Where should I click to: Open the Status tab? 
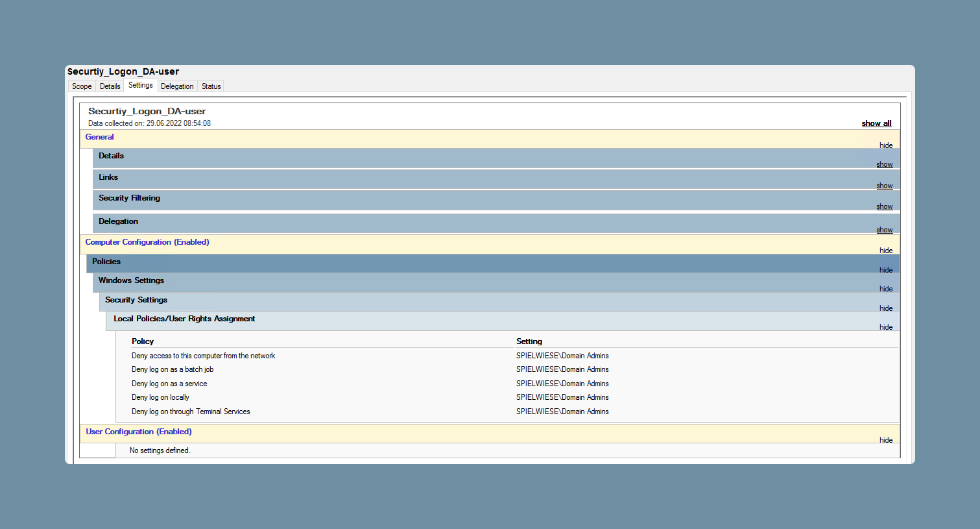click(x=211, y=86)
